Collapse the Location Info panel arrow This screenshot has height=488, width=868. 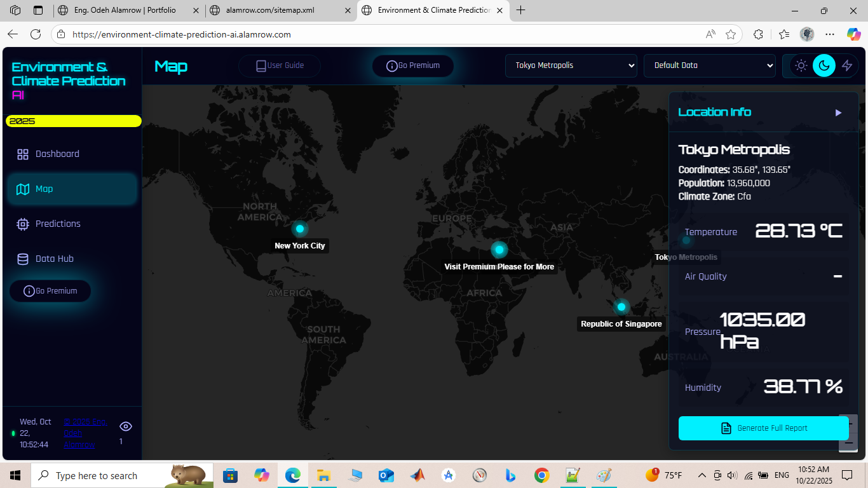click(838, 112)
